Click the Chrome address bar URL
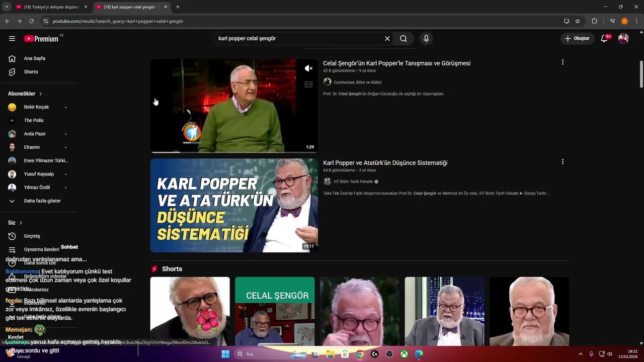The height and width of the screenshot is (362, 644). click(118, 21)
